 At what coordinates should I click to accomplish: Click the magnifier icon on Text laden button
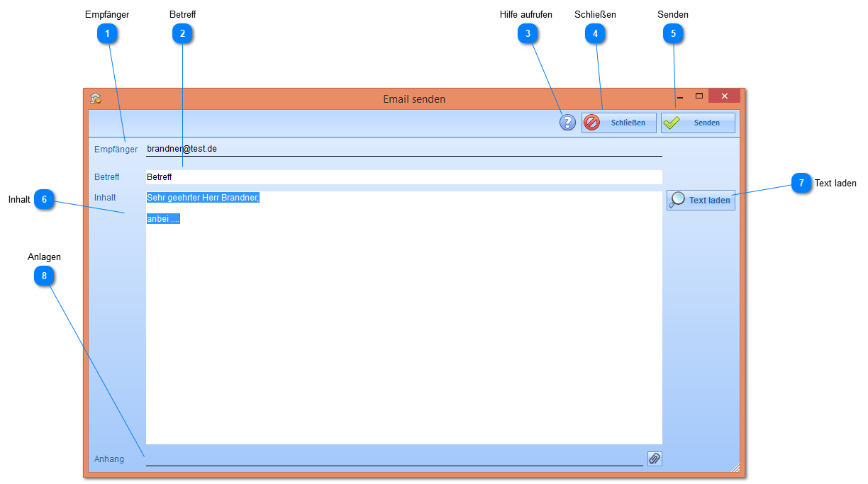point(678,200)
